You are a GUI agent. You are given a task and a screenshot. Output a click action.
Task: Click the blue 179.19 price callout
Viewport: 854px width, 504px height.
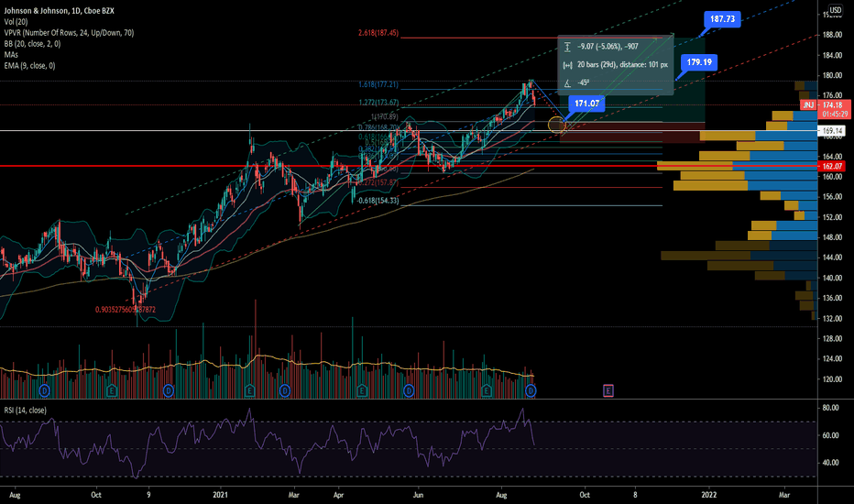699,62
